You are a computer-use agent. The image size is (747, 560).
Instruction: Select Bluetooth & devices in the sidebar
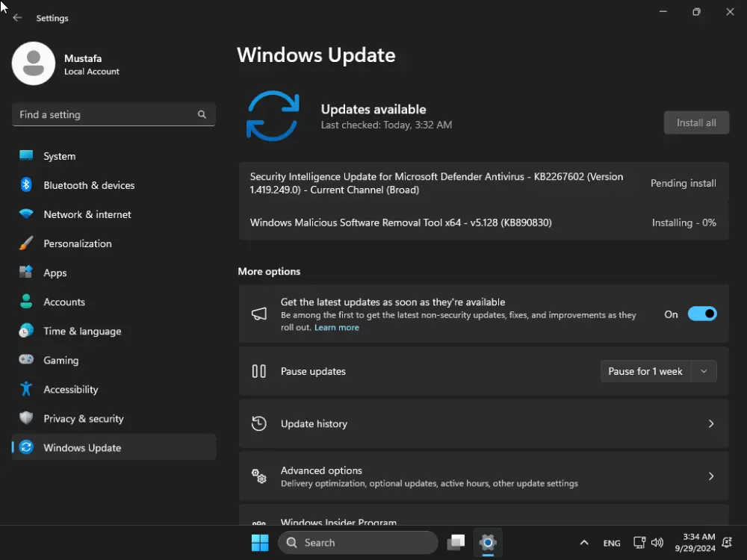click(x=114, y=184)
